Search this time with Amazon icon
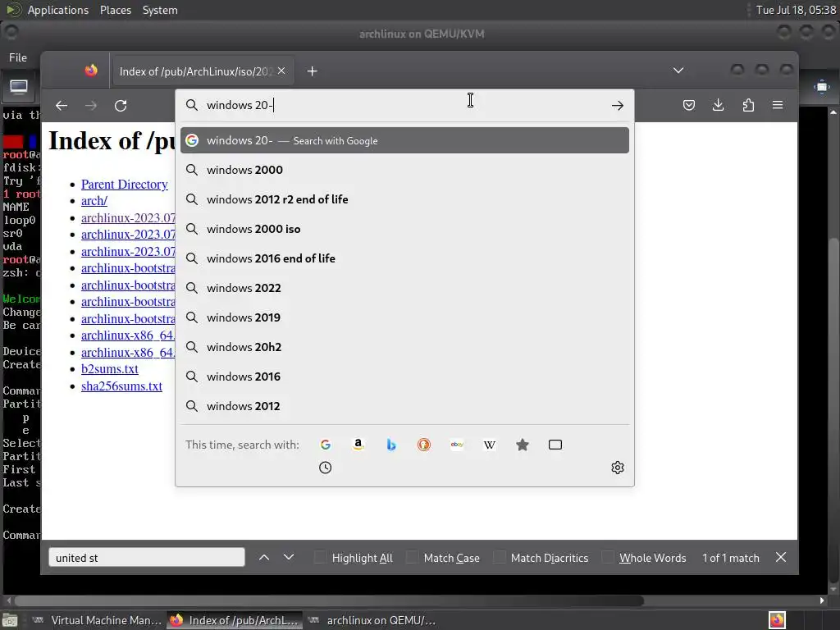Image resolution: width=840 pixels, height=630 pixels. click(358, 445)
